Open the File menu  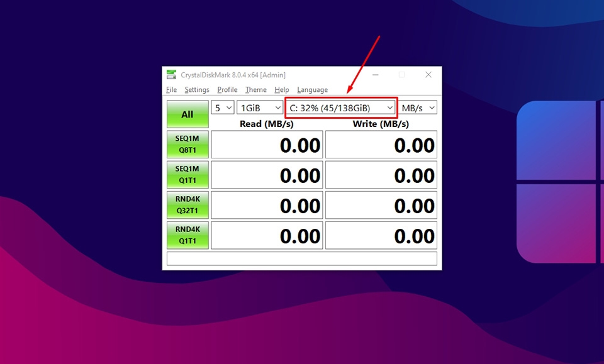coord(171,89)
